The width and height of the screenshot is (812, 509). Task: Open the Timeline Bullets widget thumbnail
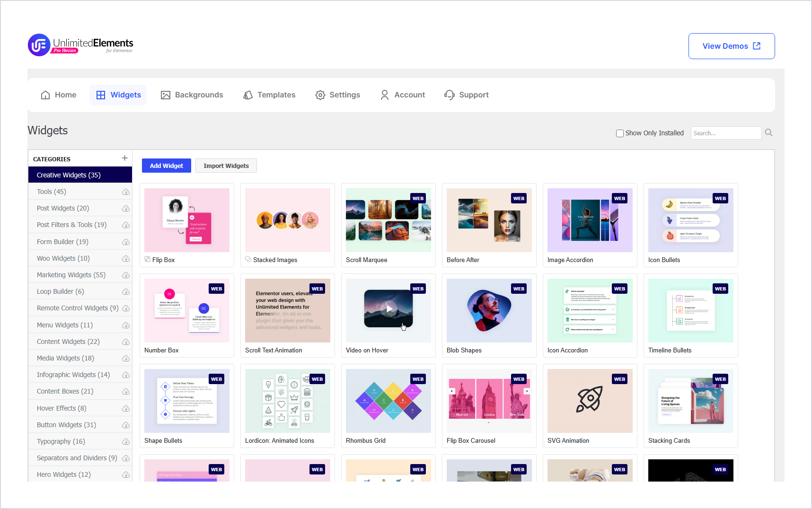coord(691,310)
